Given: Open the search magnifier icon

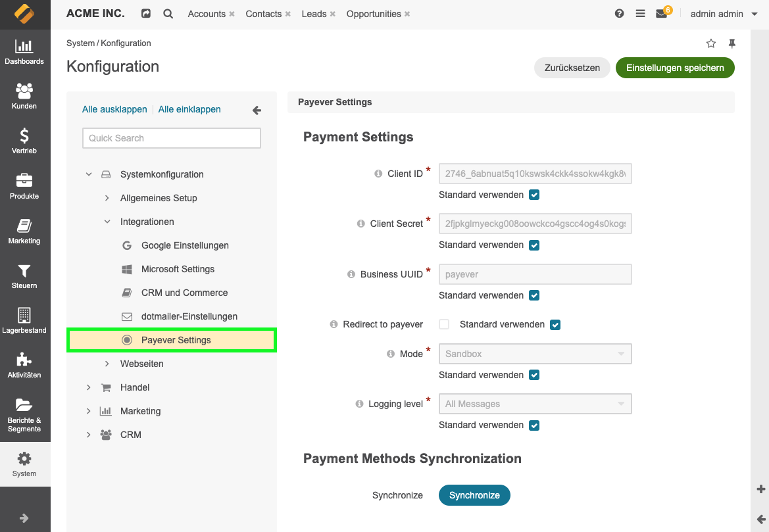Looking at the screenshot, I should point(168,14).
